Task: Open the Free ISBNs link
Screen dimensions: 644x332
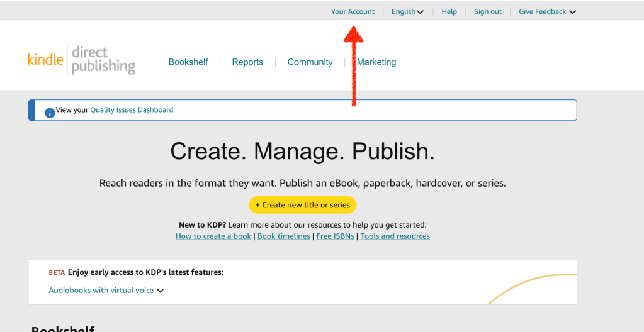Action: (335, 236)
